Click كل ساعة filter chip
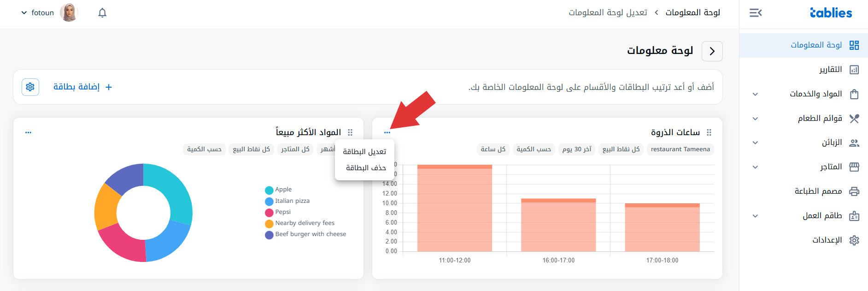The width and height of the screenshot is (868, 291). click(x=493, y=149)
